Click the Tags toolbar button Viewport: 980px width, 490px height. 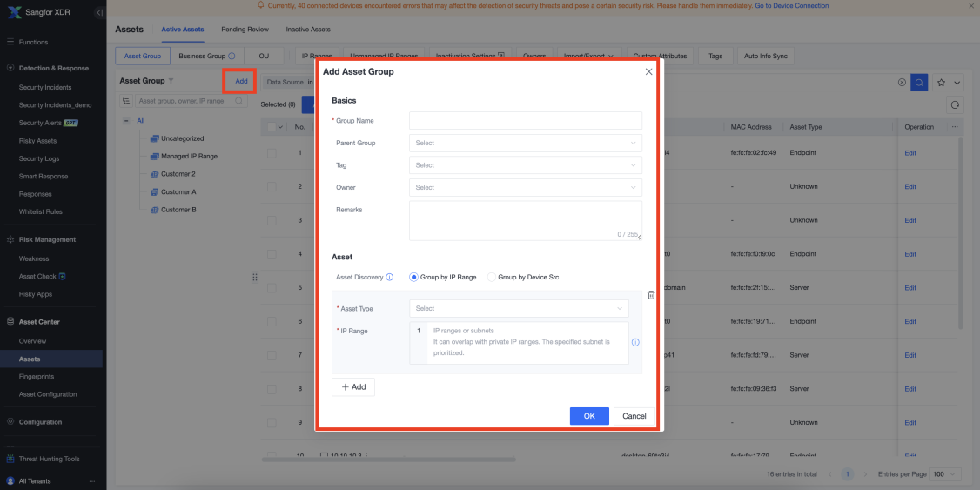[715, 57]
